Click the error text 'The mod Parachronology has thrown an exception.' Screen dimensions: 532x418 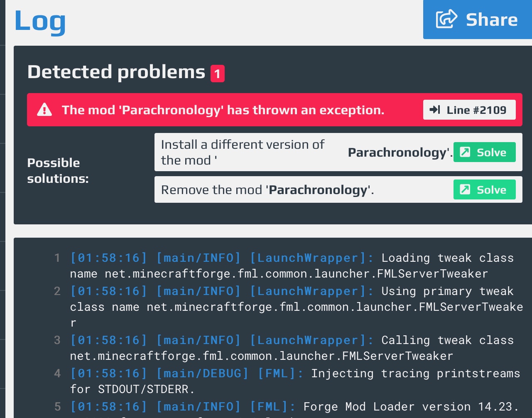(x=223, y=110)
